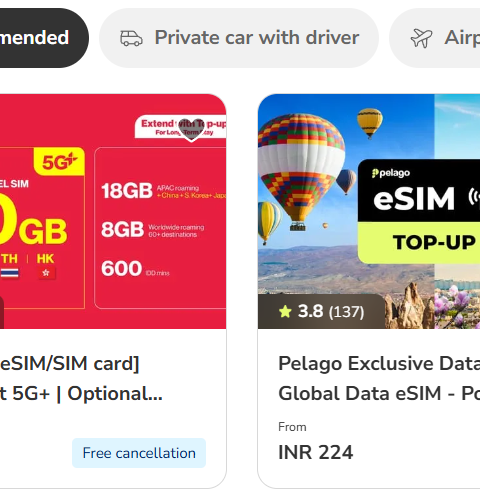Viewport: 480px width, 502px height.
Task: Click the Extend with Top-up banner
Action: pyautogui.click(x=180, y=127)
